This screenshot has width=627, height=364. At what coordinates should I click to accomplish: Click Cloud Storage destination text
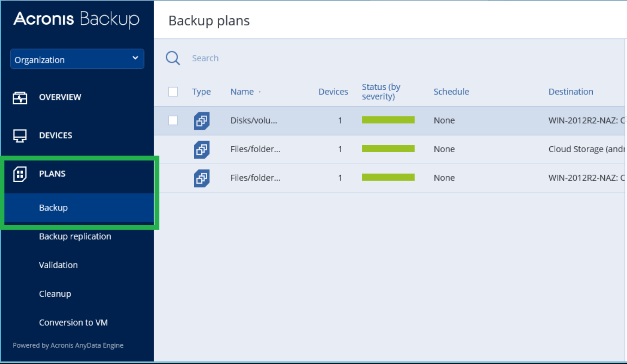(x=586, y=149)
